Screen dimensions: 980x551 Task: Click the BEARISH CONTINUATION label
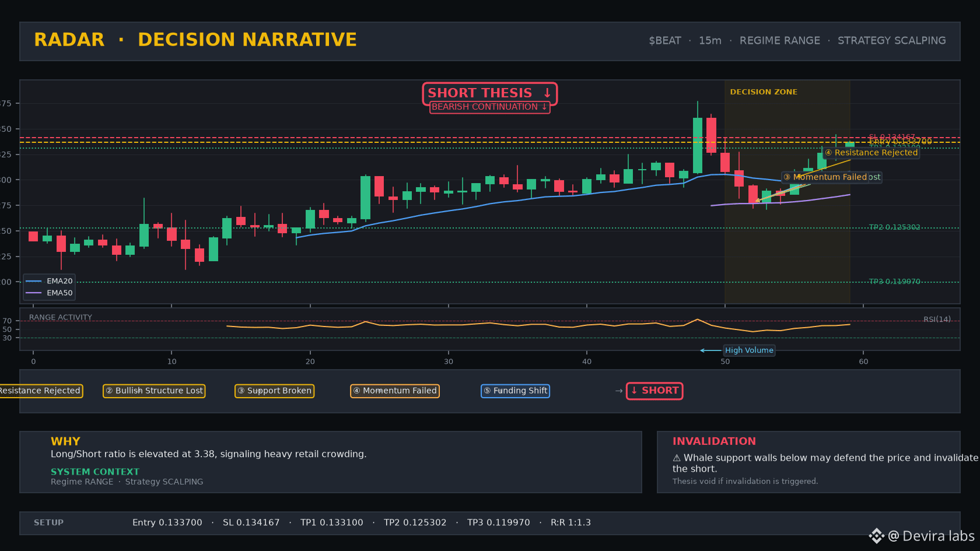click(489, 107)
